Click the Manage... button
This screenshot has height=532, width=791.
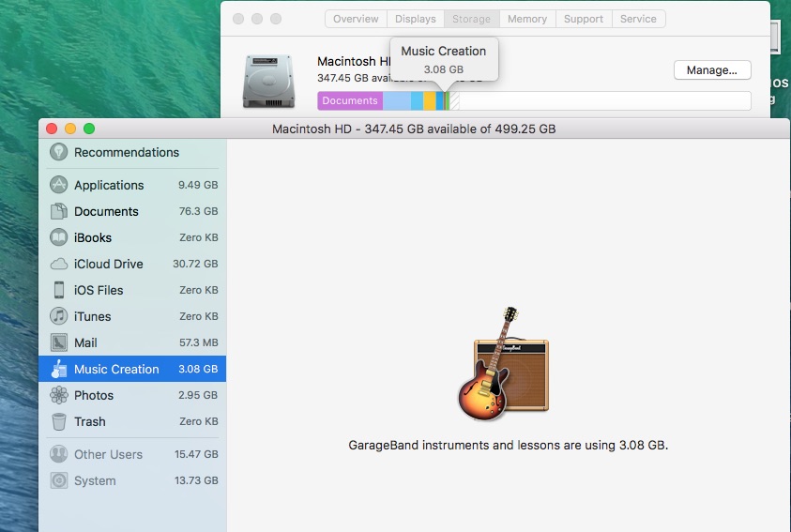[712, 70]
